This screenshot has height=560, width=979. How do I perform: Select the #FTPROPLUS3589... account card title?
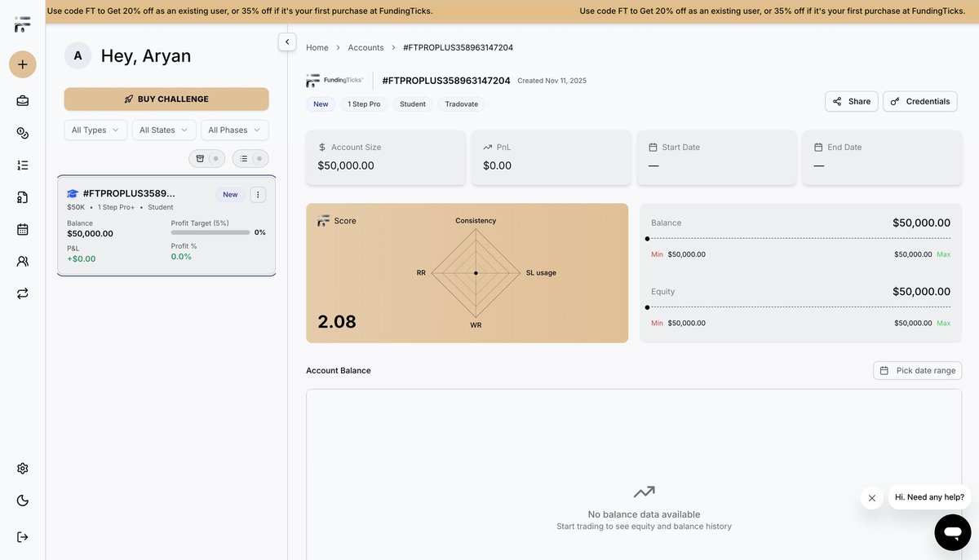129,193
